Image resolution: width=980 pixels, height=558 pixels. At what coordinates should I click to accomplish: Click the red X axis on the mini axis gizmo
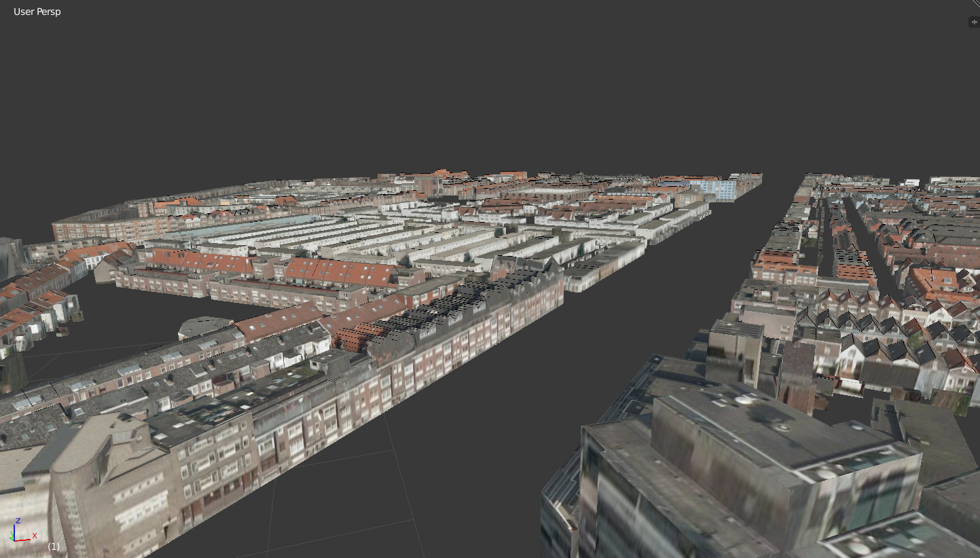pos(34,536)
